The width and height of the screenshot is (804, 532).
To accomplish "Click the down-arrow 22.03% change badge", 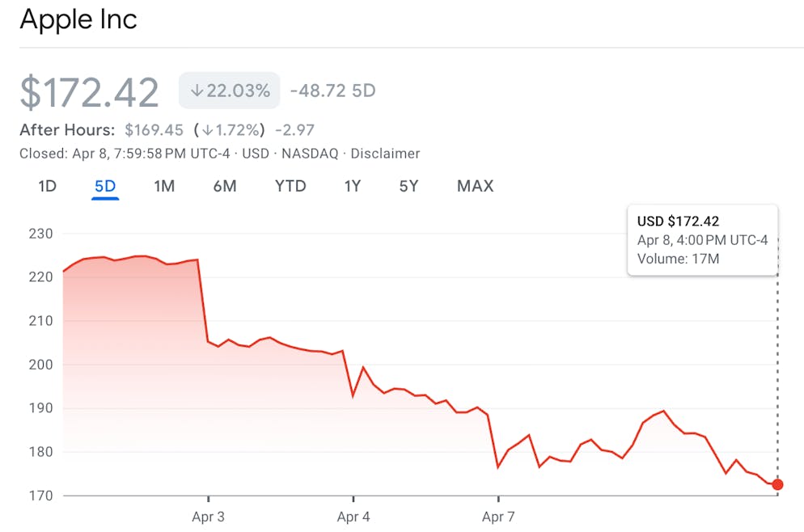I will coord(230,91).
